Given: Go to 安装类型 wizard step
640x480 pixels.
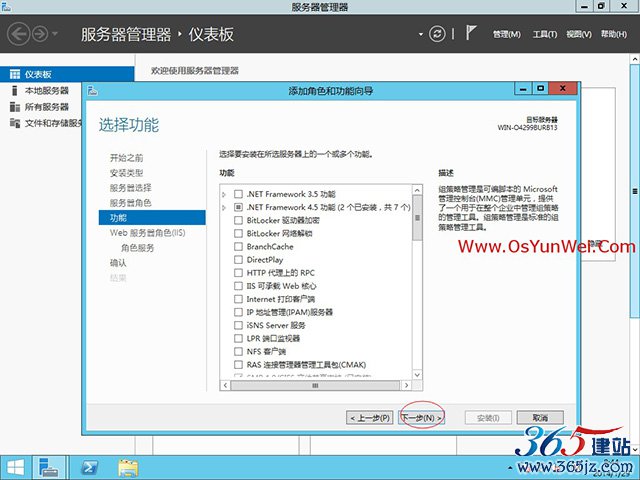Looking at the screenshot, I should [x=127, y=173].
